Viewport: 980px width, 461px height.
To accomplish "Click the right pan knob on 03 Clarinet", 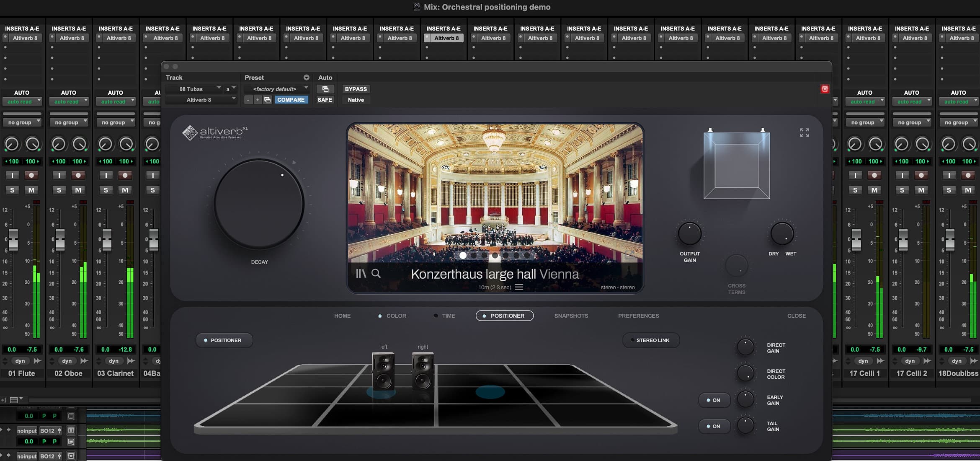I will click(126, 144).
